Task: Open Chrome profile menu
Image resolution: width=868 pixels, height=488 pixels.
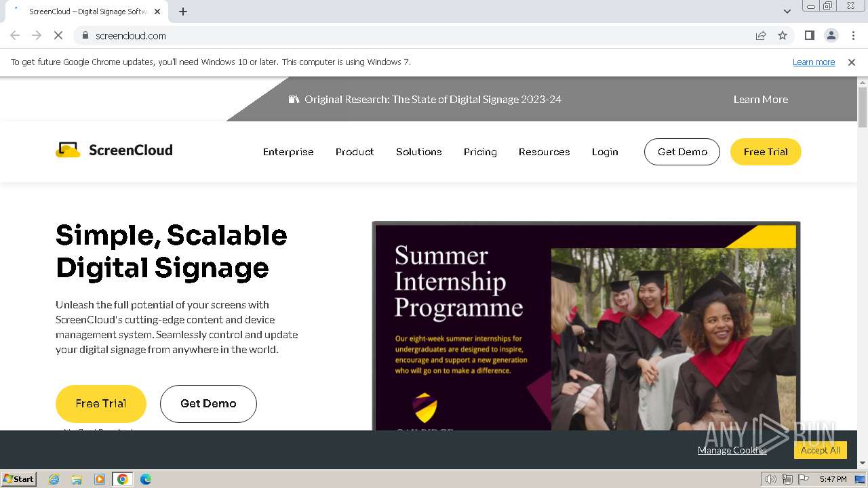Action: [831, 35]
